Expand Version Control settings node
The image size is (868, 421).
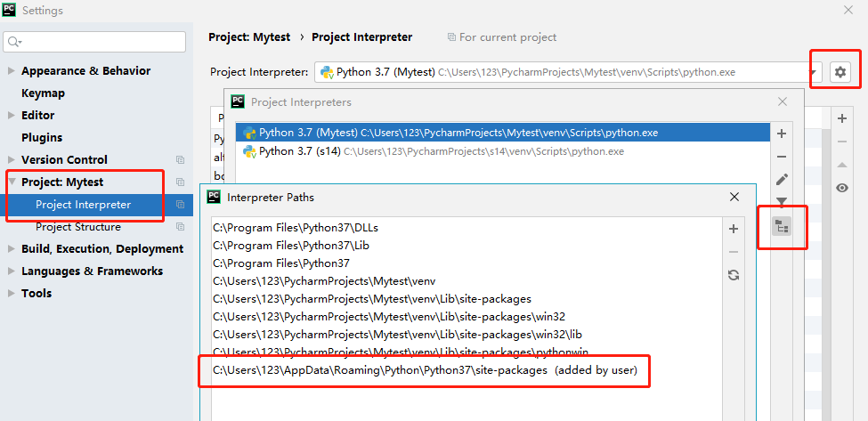tap(11, 160)
